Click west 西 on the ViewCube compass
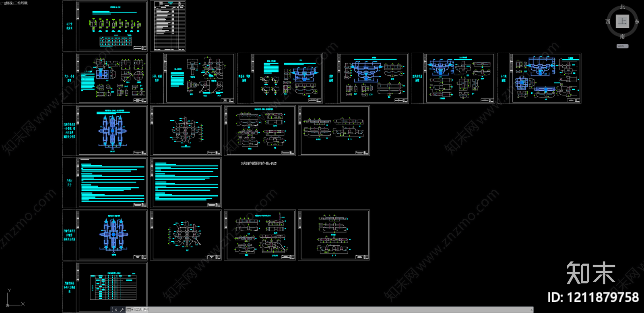644x313 pixels. pyautogui.click(x=608, y=22)
